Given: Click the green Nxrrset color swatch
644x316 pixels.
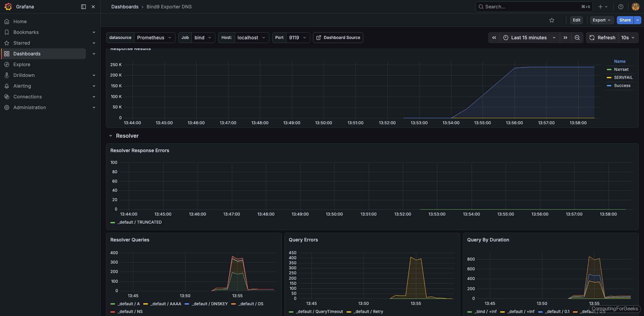Looking at the screenshot, I should (609, 70).
